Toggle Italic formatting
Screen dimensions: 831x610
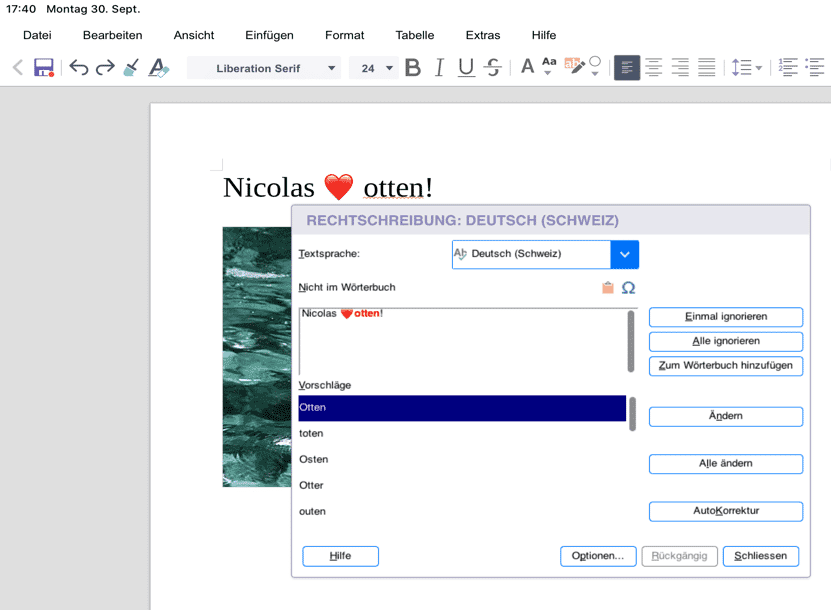tap(438, 68)
